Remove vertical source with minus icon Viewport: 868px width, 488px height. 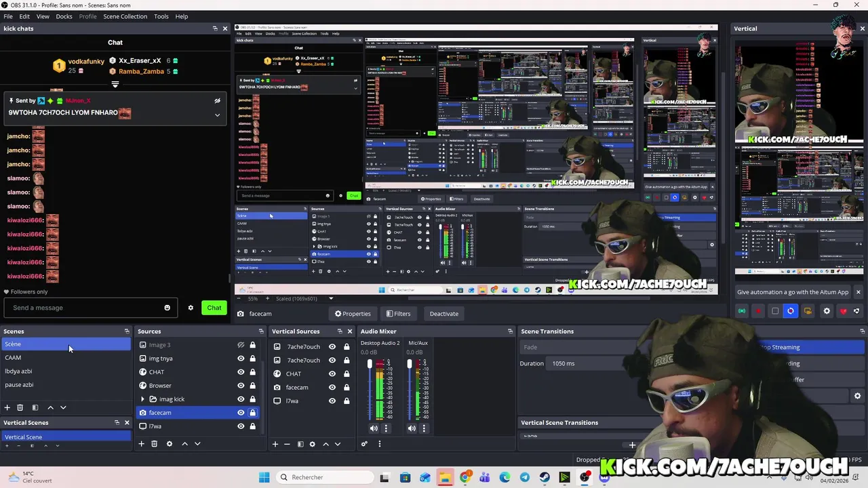287,444
